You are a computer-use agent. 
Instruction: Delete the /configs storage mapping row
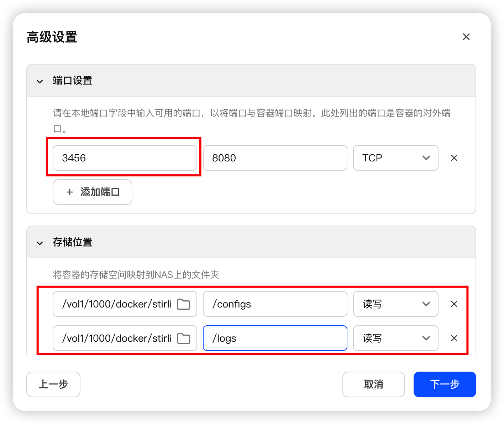[454, 304]
